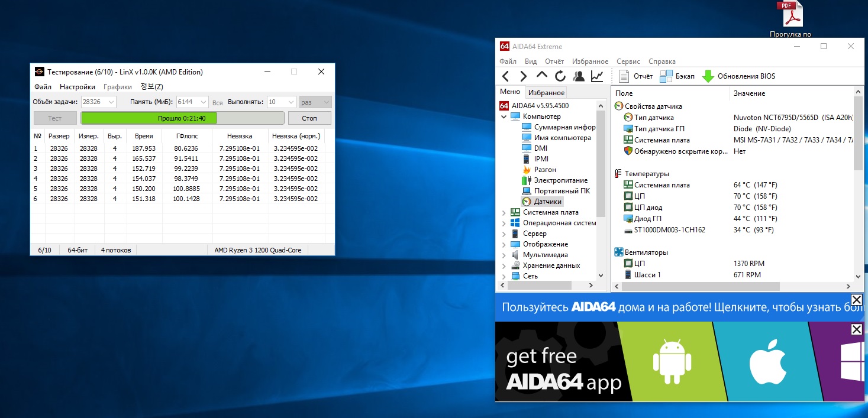The image size is (868, 418).
Task: Switch to the Избранное tab in AIDA64
Action: tap(546, 93)
